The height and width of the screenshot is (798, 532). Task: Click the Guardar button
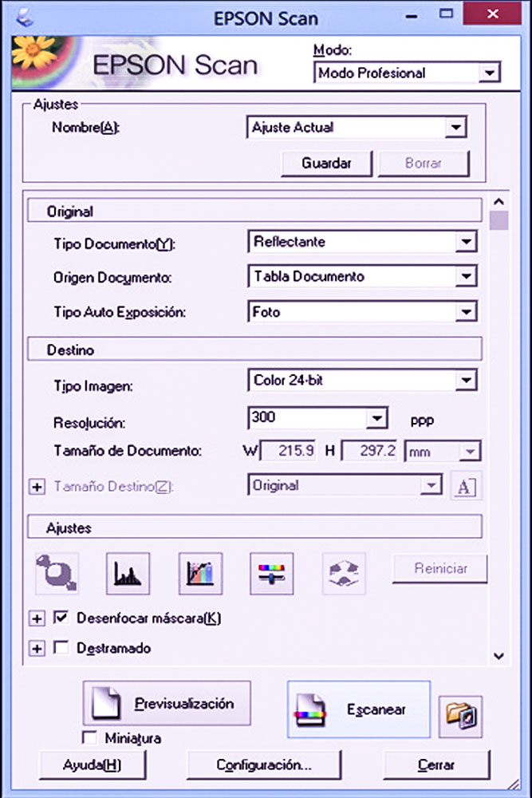(326, 164)
